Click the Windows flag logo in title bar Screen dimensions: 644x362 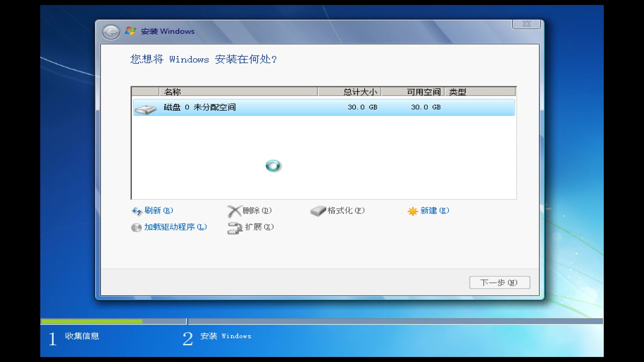coord(130,31)
